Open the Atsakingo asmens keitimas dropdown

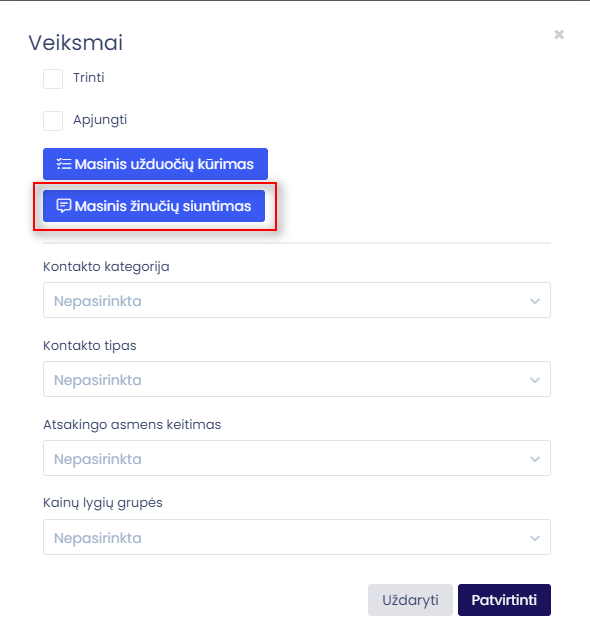297,458
